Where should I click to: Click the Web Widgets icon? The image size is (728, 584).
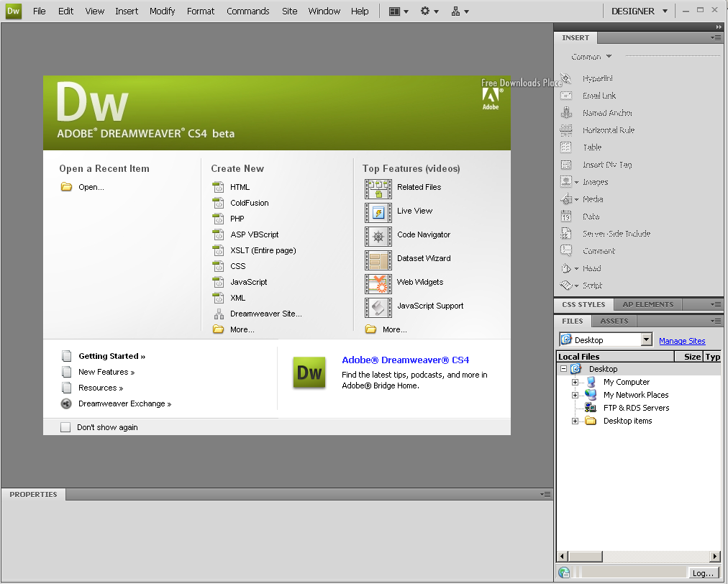[x=378, y=283]
